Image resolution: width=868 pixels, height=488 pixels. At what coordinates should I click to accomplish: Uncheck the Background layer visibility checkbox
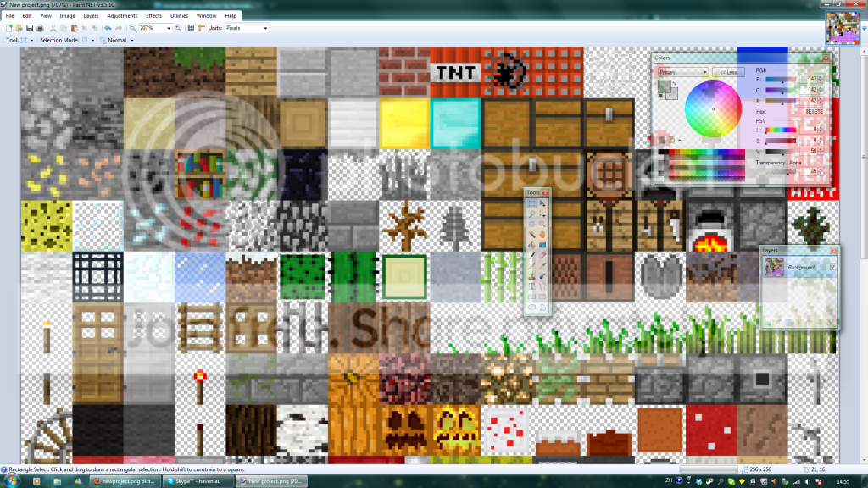pos(832,267)
